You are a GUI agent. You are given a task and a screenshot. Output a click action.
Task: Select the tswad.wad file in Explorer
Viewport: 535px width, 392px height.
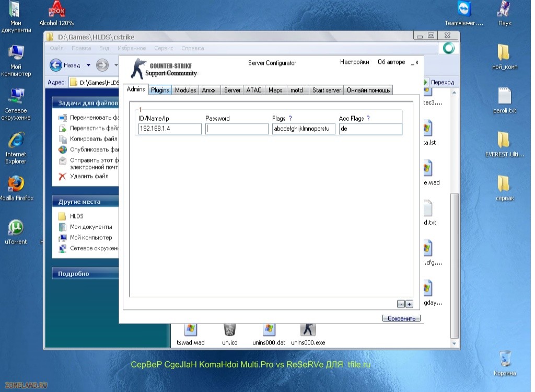point(190,335)
